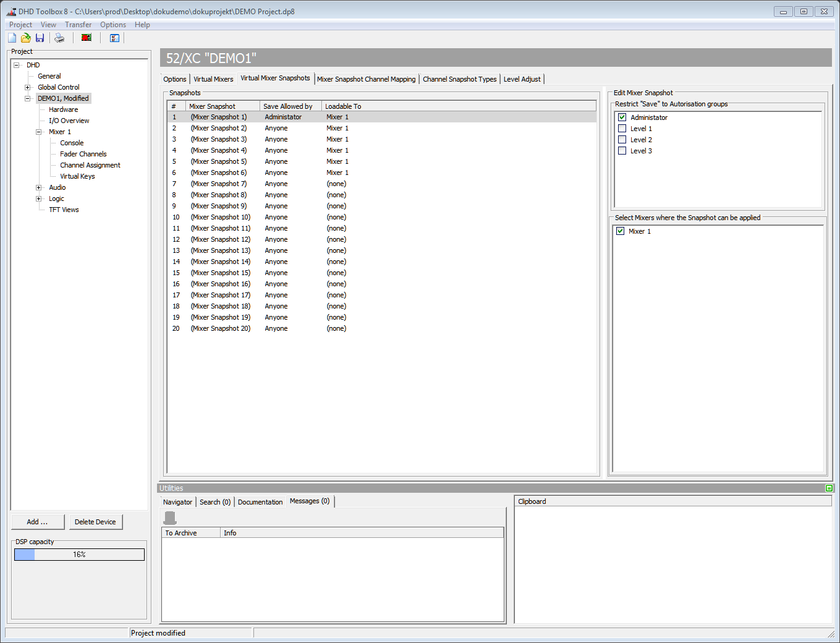Click the archive trash icon in Messages panel
Viewport: 840px width, 643px height.
pyautogui.click(x=169, y=517)
